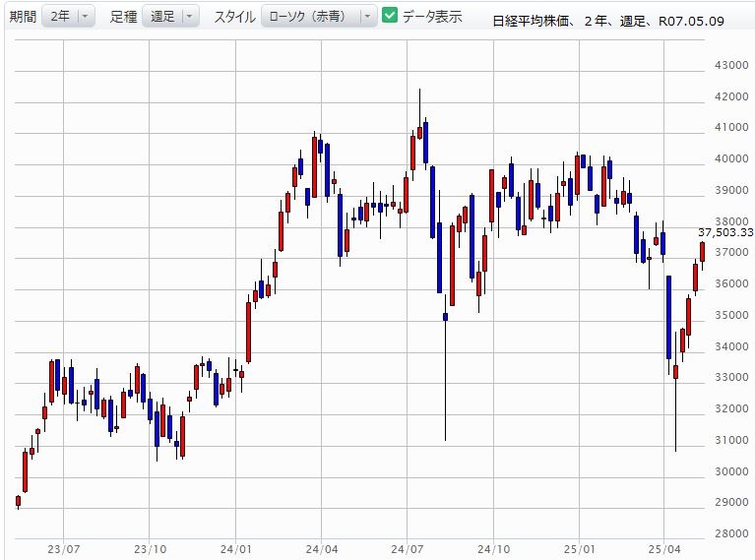The height and width of the screenshot is (560, 755).
Task: Click the 30000 price axis label
Action: (x=731, y=471)
